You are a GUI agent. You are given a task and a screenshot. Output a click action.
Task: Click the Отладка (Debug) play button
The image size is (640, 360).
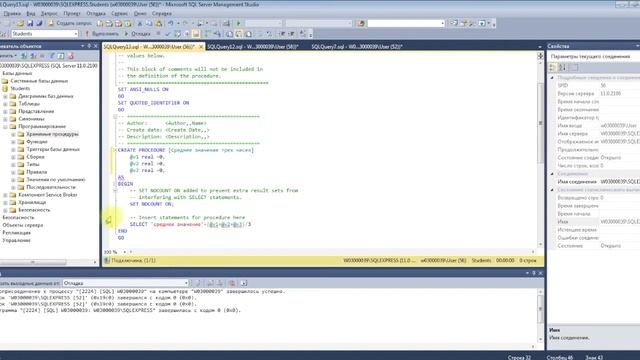point(137,33)
